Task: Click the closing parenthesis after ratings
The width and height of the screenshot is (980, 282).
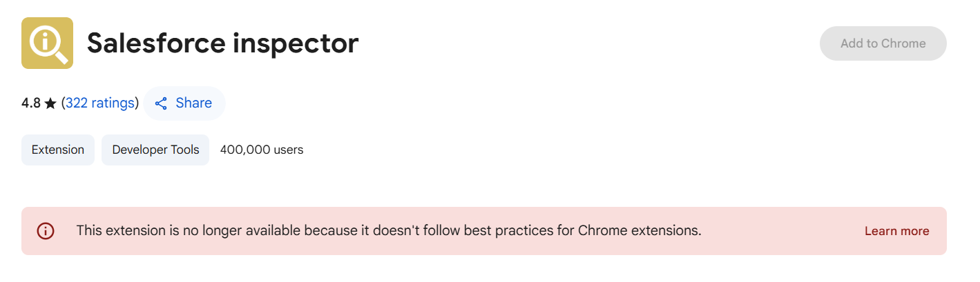Action: (137, 103)
